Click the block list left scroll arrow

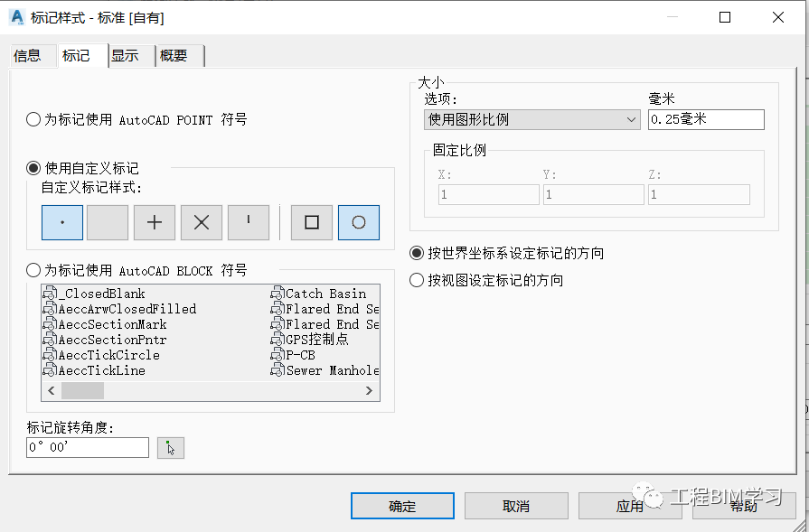(x=52, y=391)
